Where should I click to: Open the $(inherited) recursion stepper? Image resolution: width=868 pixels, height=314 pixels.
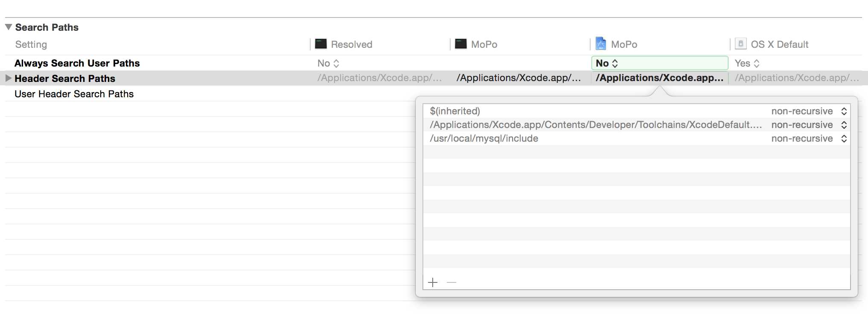coord(844,111)
